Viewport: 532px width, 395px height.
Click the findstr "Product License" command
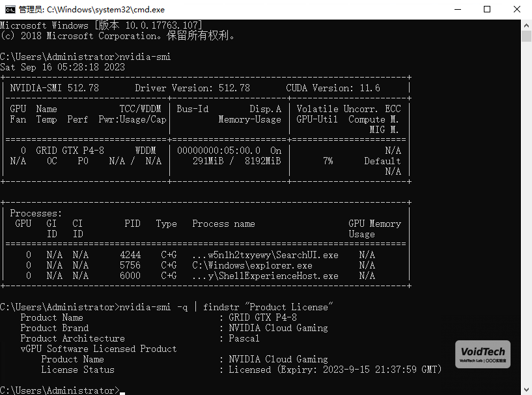click(268, 307)
